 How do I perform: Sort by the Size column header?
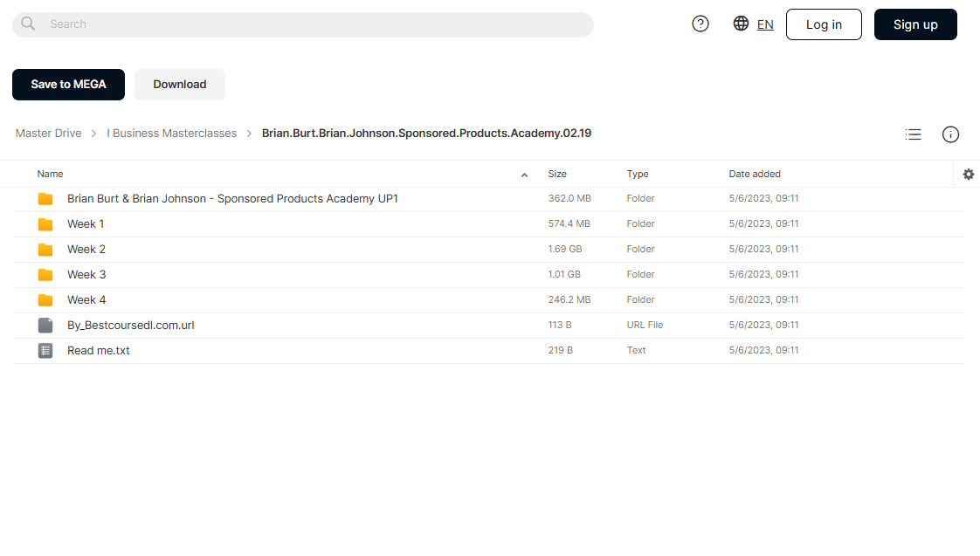tap(557, 174)
